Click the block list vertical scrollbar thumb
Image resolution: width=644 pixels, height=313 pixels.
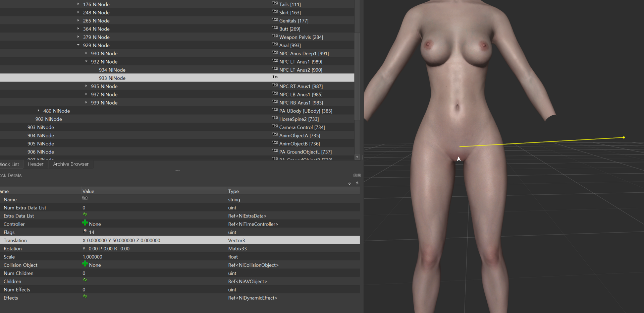click(357, 76)
